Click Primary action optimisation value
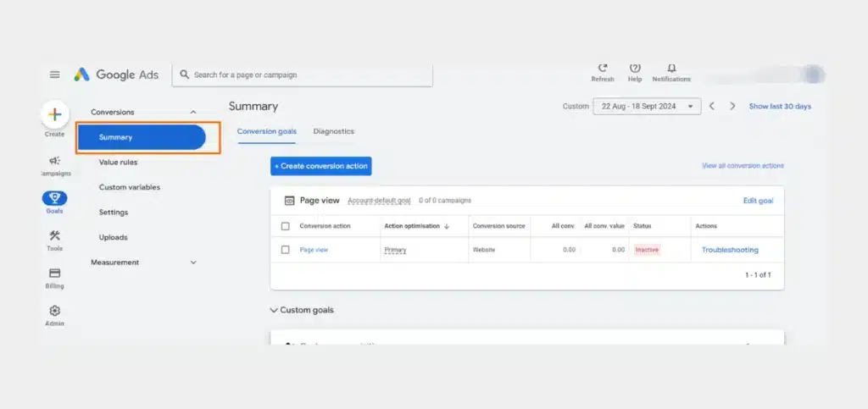The height and width of the screenshot is (409, 868). point(395,250)
